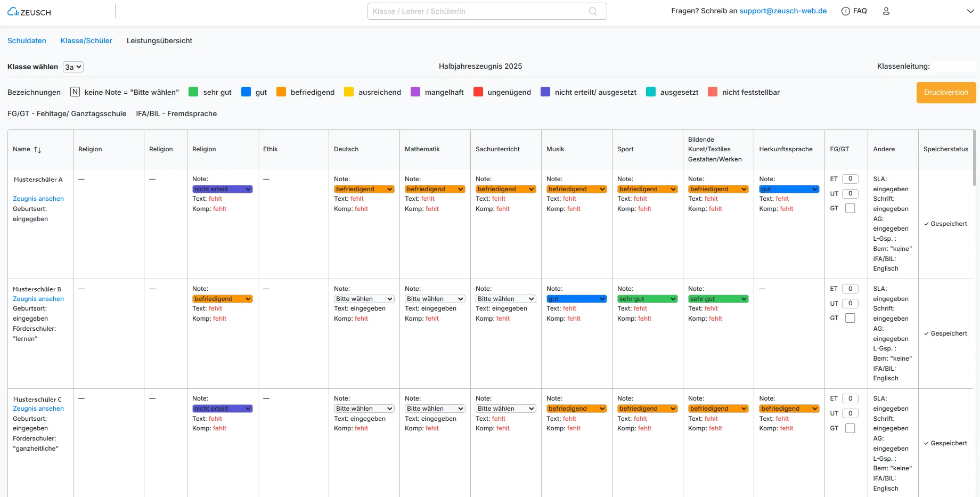Open the Klasse/Schüler tab

click(86, 40)
